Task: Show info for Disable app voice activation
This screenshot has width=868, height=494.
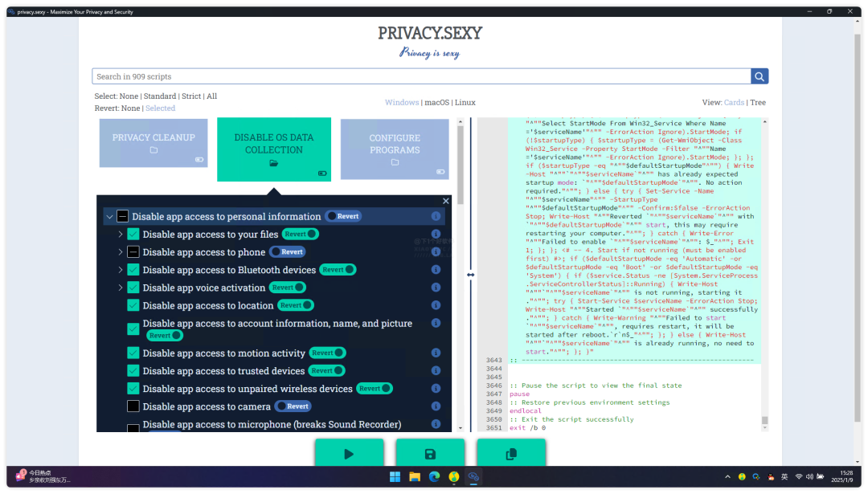Action: tap(436, 287)
